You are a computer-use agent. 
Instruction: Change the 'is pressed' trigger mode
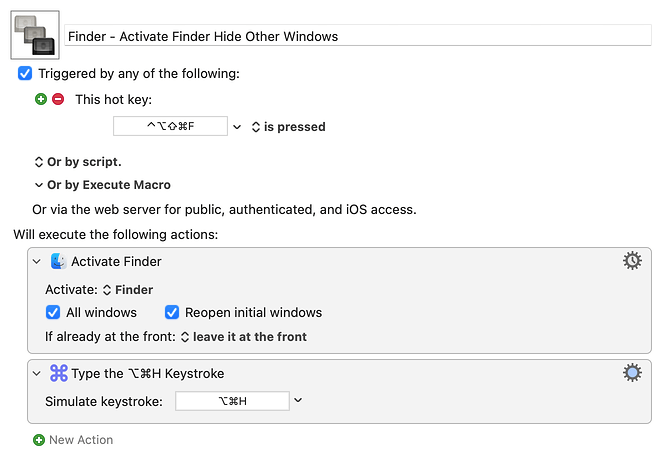288,127
